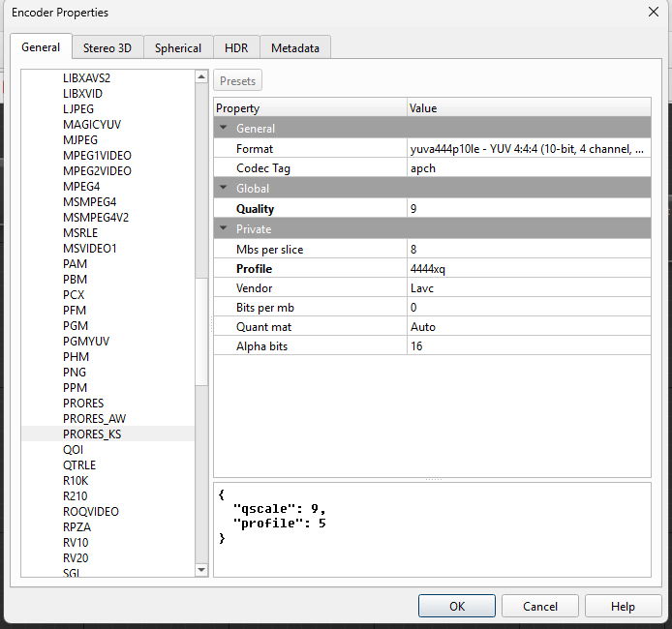Switch to the HDR tab

[236, 47]
